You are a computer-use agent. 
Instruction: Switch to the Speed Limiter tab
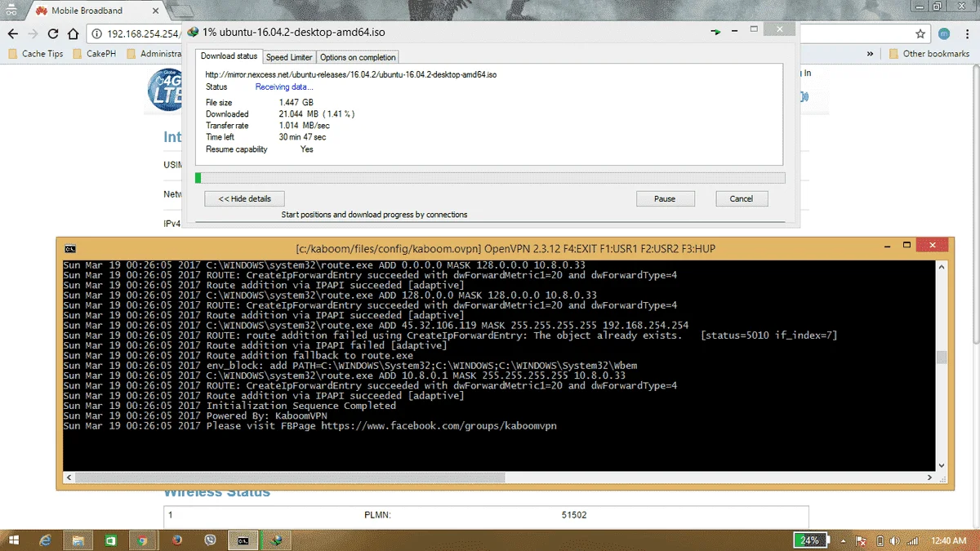click(x=289, y=57)
